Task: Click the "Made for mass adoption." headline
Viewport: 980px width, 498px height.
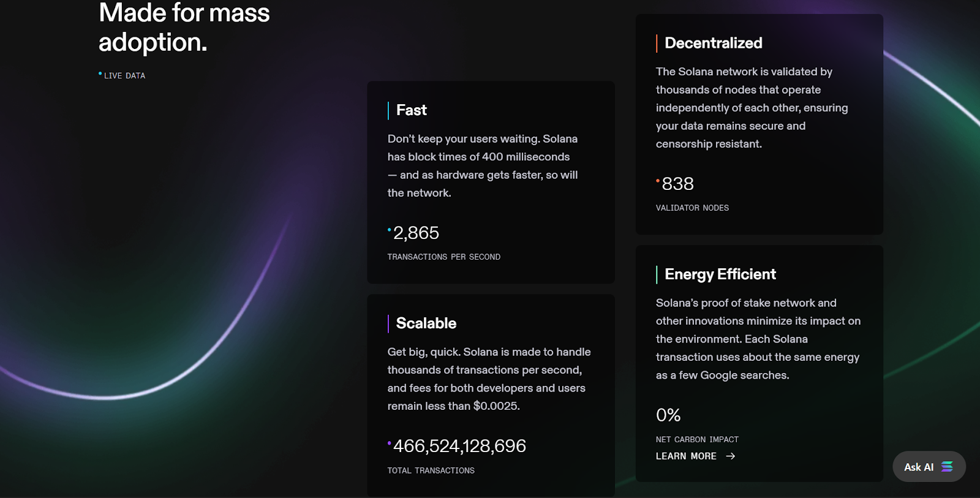Action: [184, 28]
